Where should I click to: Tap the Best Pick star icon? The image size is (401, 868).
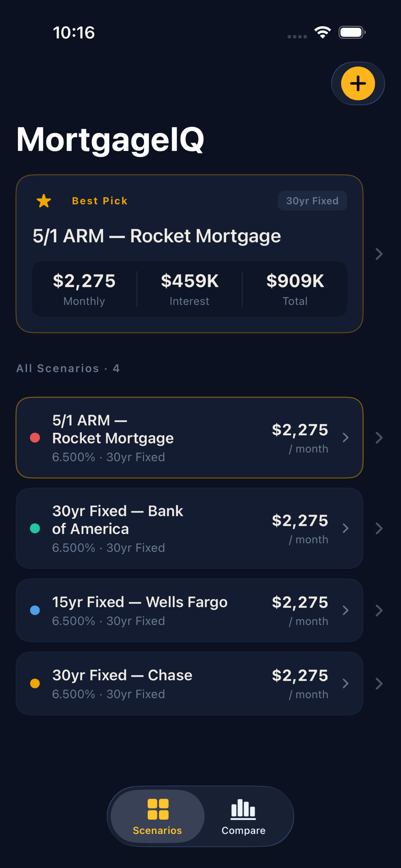point(44,201)
